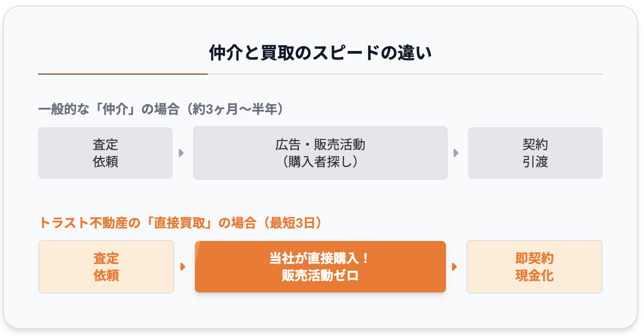This screenshot has width=644, height=336.
Task: Select the orange-tinted 査定依頼 step box
Action: click(x=106, y=267)
